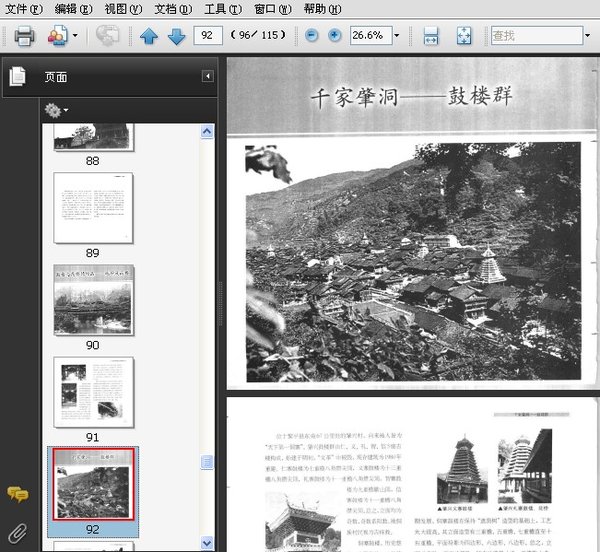Open the pages panel gear options dropdown
The image size is (600, 552).
click(56, 110)
